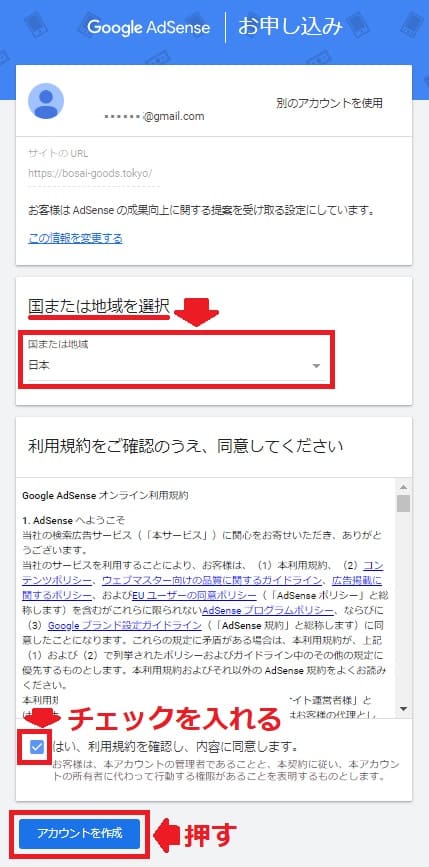Viewport: 429px width, 867px height.
Task: Click the terms scrollbar down arrow
Action: click(404, 708)
